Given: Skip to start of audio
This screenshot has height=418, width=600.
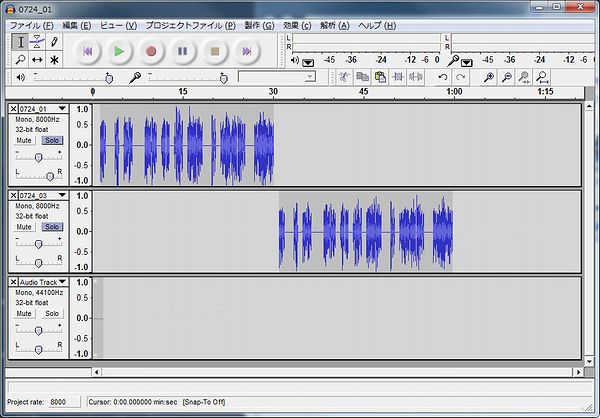Looking at the screenshot, I should pyautogui.click(x=87, y=51).
